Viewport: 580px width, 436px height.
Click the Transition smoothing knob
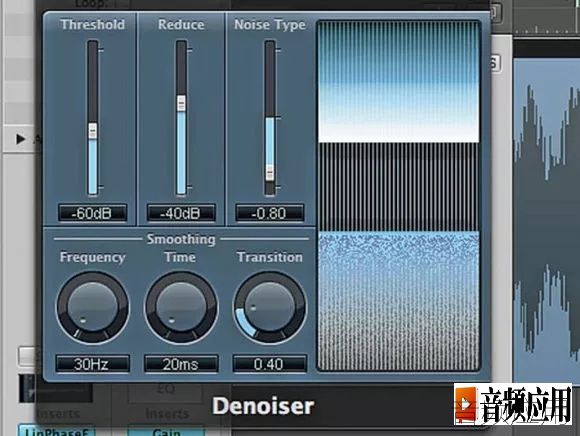[x=270, y=308]
